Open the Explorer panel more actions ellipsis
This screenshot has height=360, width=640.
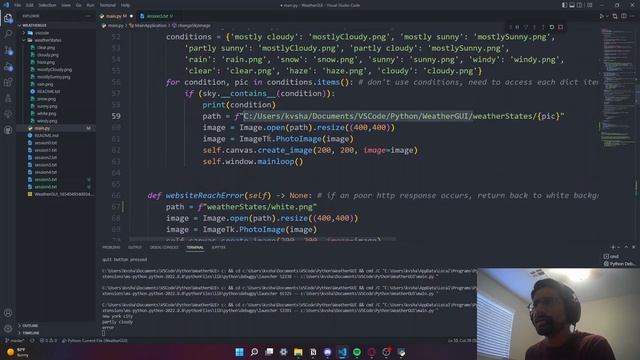point(88,16)
